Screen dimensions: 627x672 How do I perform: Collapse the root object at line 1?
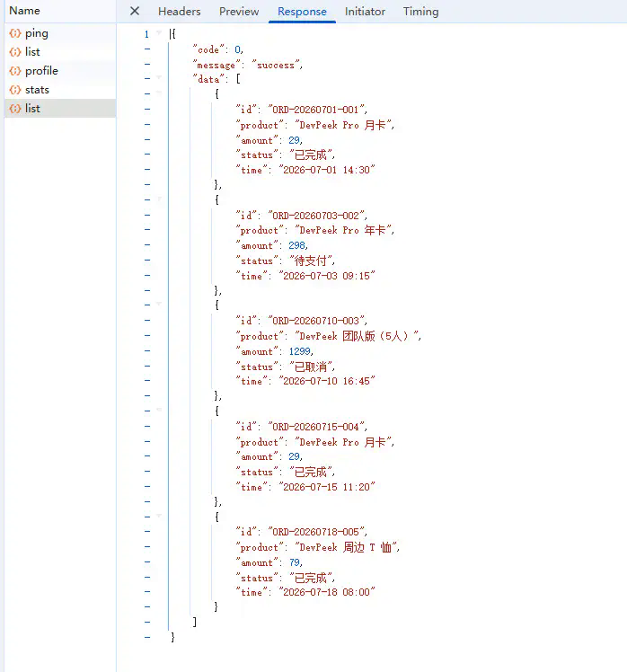click(x=159, y=33)
